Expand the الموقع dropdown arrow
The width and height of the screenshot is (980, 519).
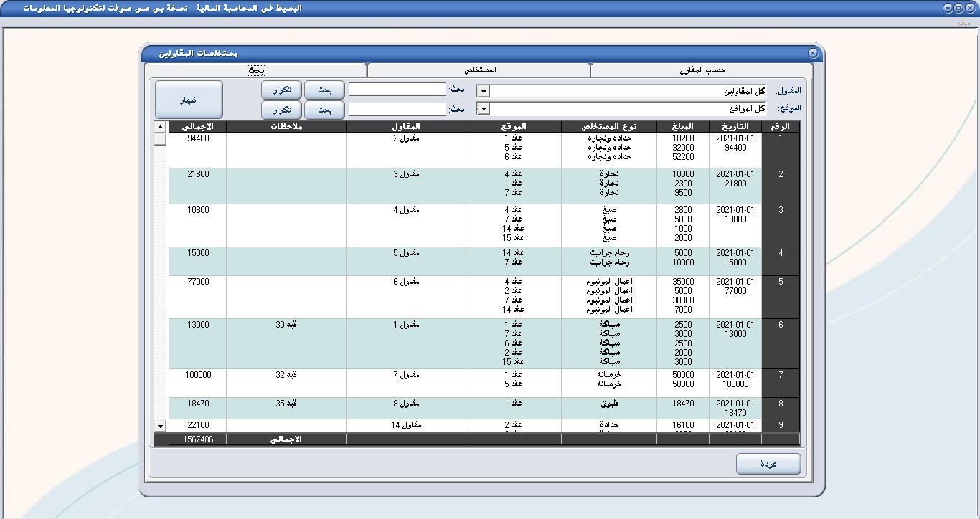tap(484, 109)
